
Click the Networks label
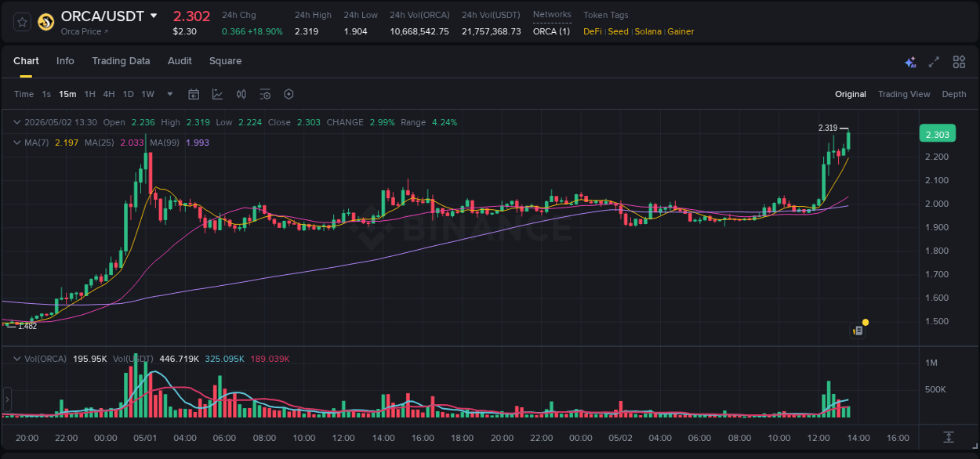click(x=552, y=15)
